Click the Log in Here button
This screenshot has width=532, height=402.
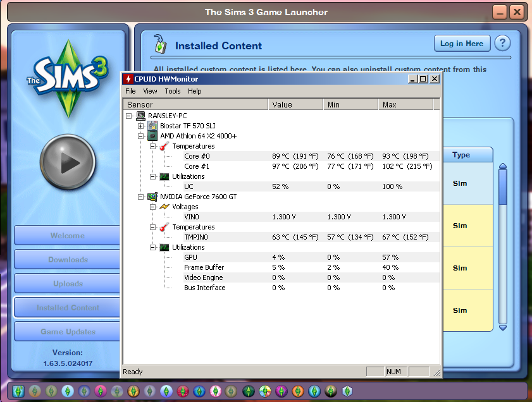click(462, 44)
